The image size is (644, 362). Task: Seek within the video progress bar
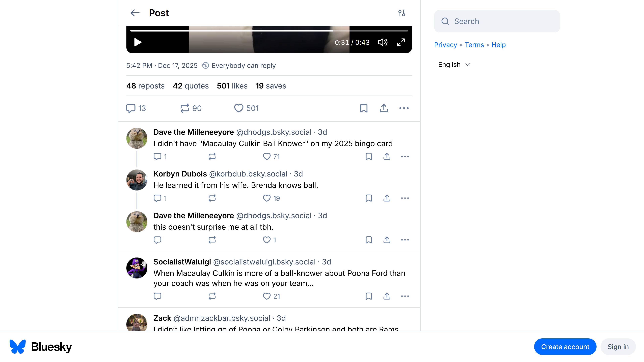pyautogui.click(x=269, y=31)
